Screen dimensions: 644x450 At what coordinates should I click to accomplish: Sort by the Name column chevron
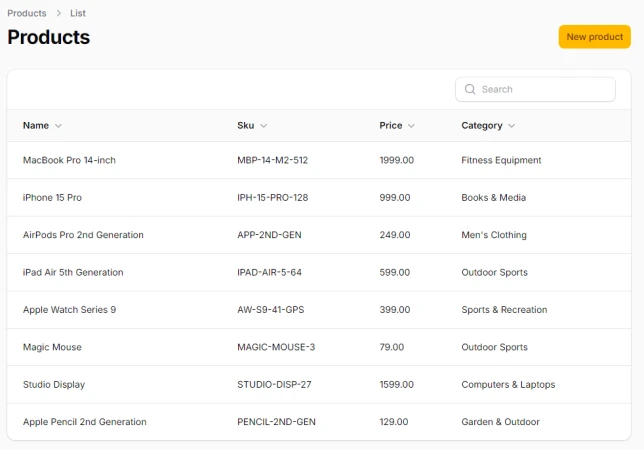point(58,126)
